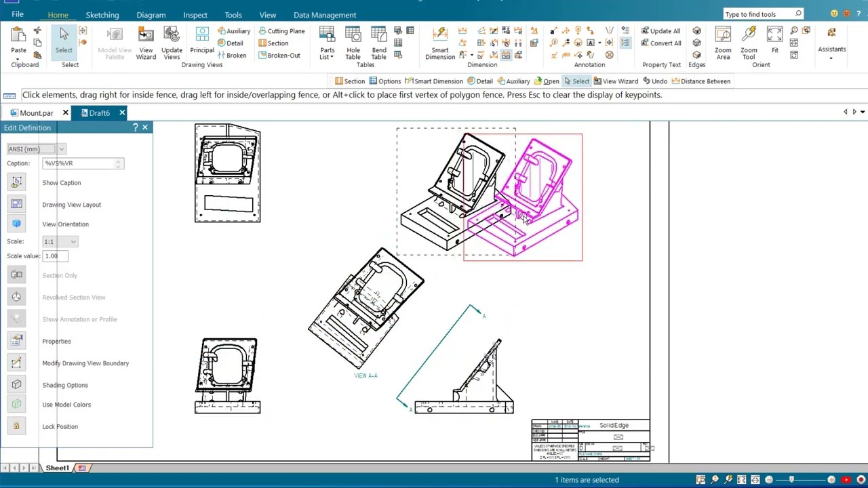Close the Edit Definition panel
The width and height of the screenshot is (868, 488).
coord(144,127)
